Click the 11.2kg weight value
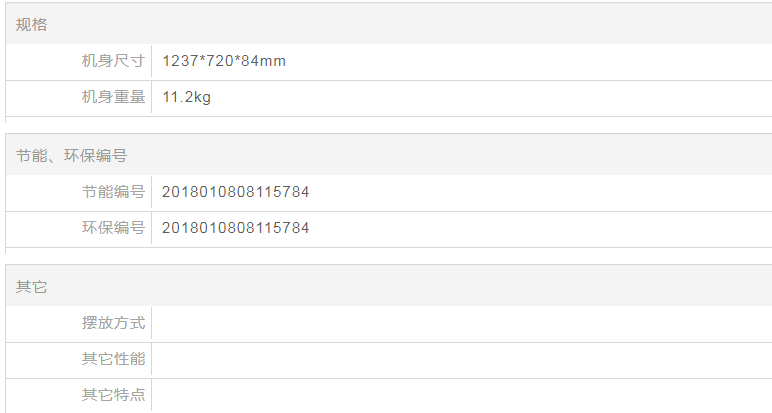 [x=187, y=97]
